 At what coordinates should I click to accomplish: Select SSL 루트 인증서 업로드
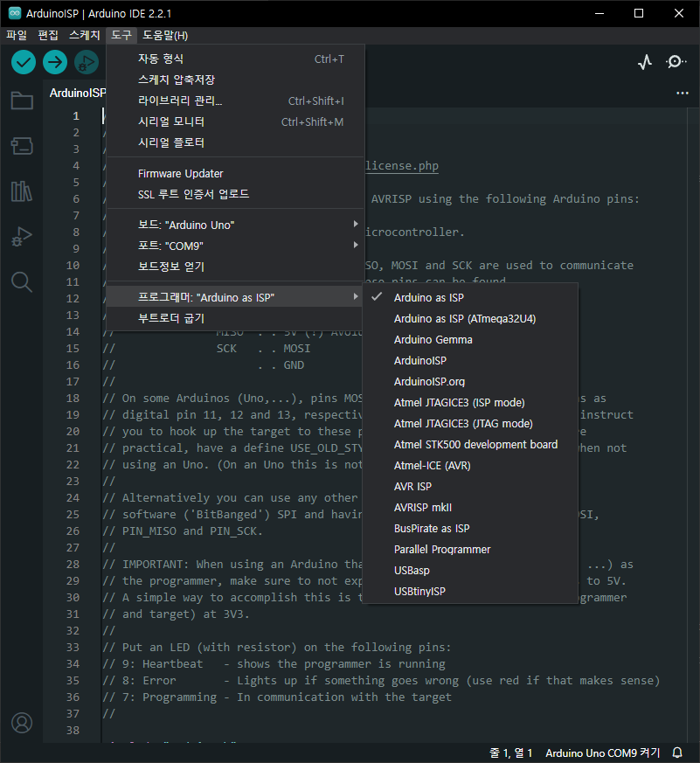(235, 194)
